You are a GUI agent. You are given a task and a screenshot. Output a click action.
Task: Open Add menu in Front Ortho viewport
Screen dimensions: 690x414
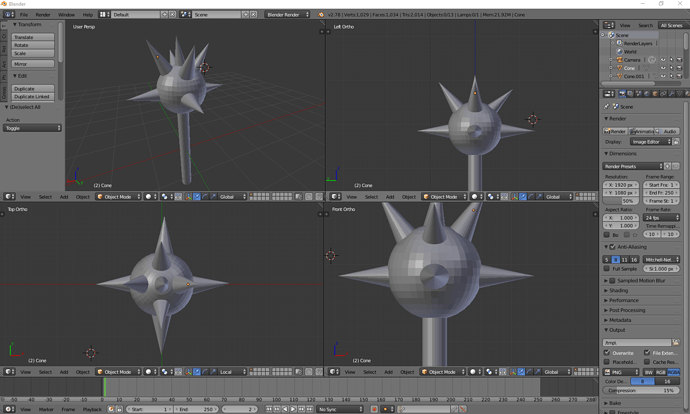(388, 372)
